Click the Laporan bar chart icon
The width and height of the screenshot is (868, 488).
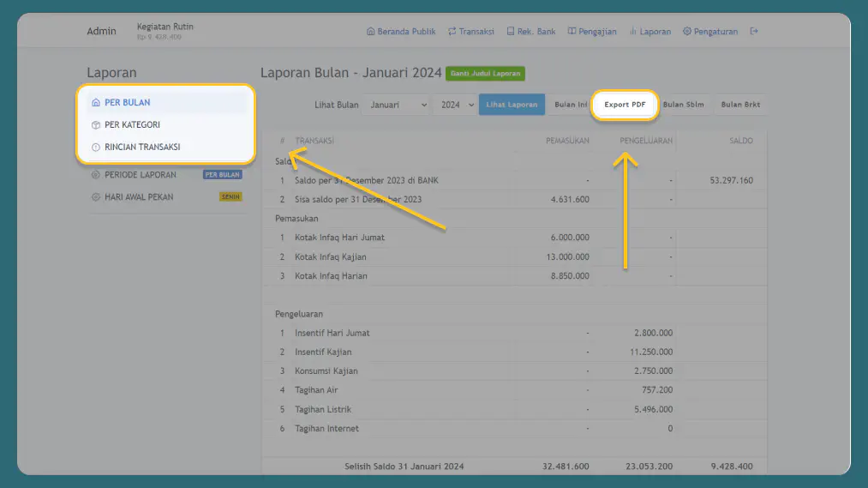coord(632,32)
